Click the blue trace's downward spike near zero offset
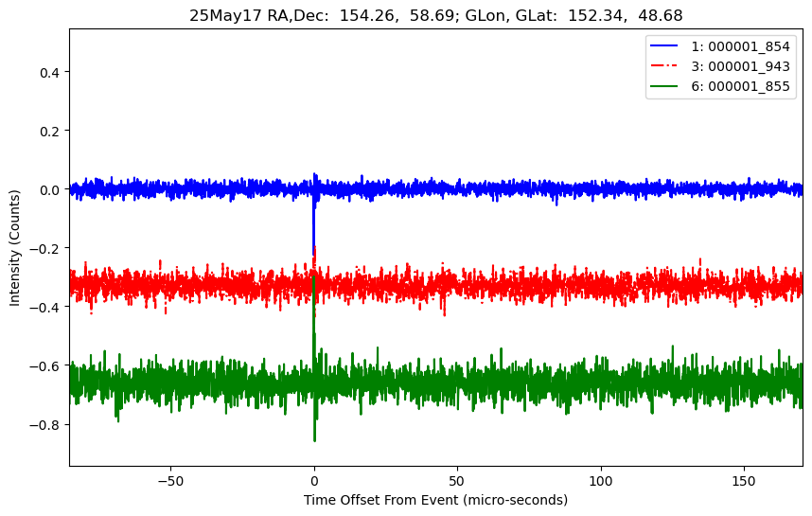The image size is (812, 516). 314,228
